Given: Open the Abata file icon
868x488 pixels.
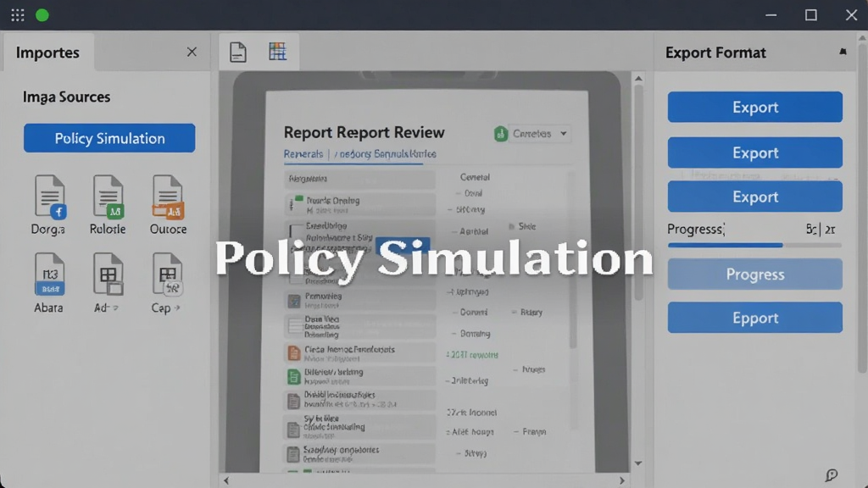Looking at the screenshot, I should click(x=49, y=274).
